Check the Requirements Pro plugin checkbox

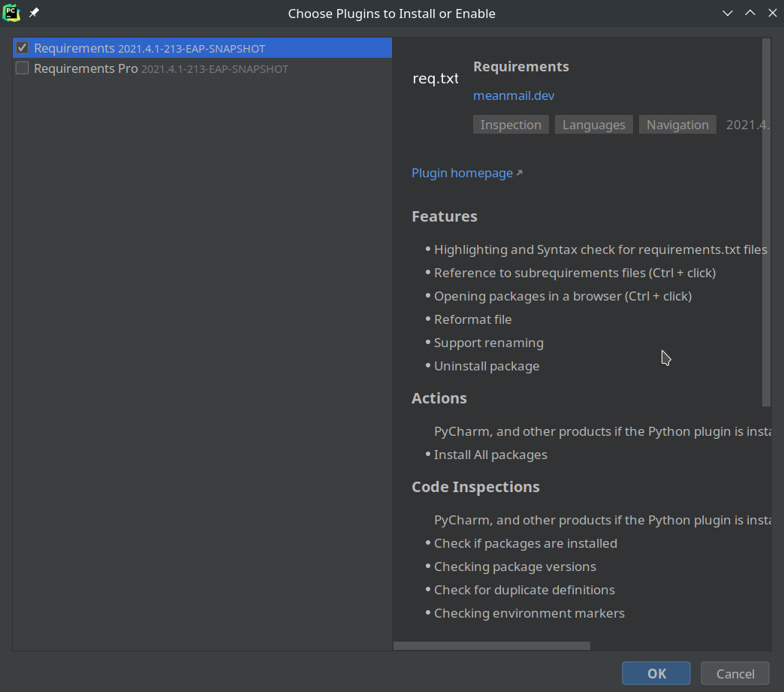22,68
